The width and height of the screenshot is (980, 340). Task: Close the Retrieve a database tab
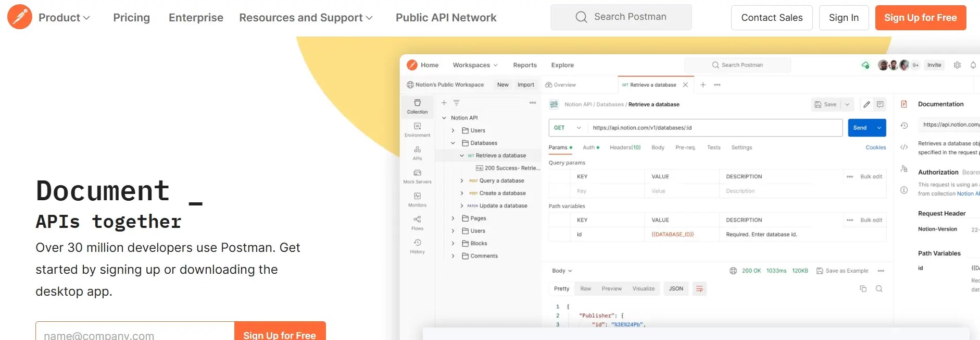click(x=685, y=84)
